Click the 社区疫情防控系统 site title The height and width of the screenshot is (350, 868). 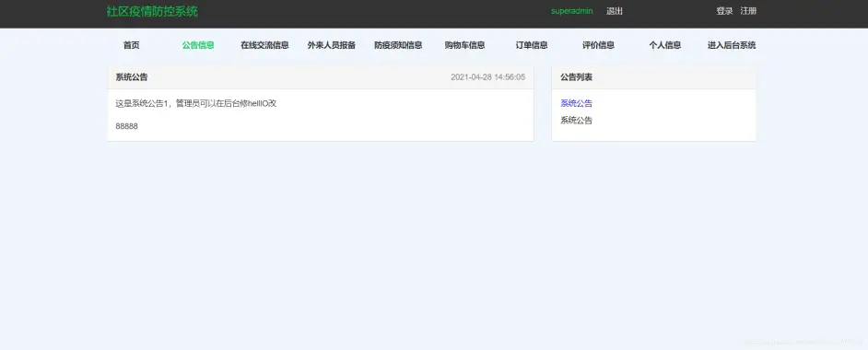pos(152,11)
